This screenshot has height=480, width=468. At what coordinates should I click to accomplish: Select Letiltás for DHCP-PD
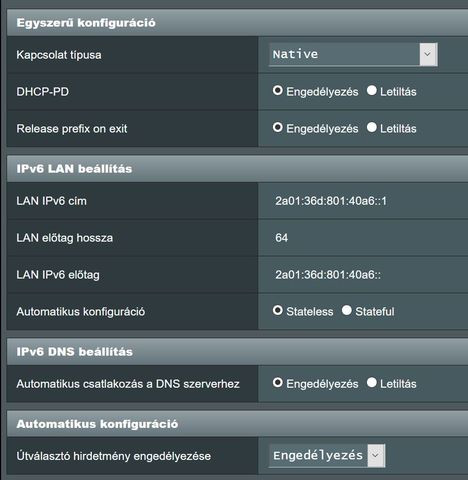(371, 91)
